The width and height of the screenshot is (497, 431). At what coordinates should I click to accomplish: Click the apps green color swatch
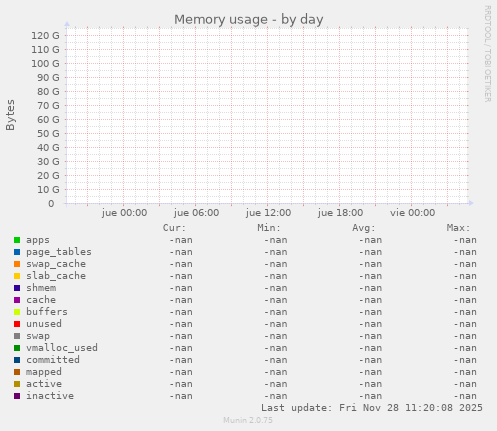[x=17, y=240]
